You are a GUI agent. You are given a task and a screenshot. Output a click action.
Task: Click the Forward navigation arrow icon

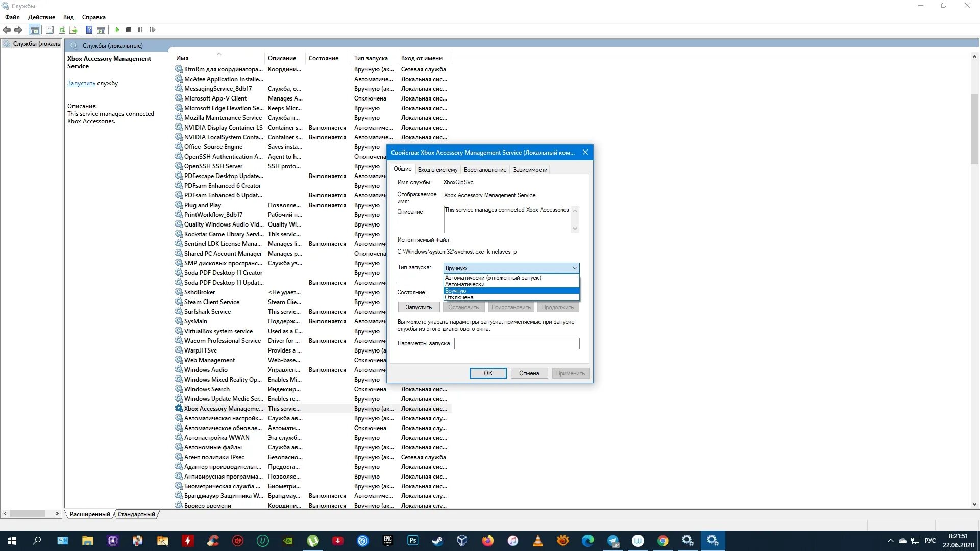(x=18, y=30)
